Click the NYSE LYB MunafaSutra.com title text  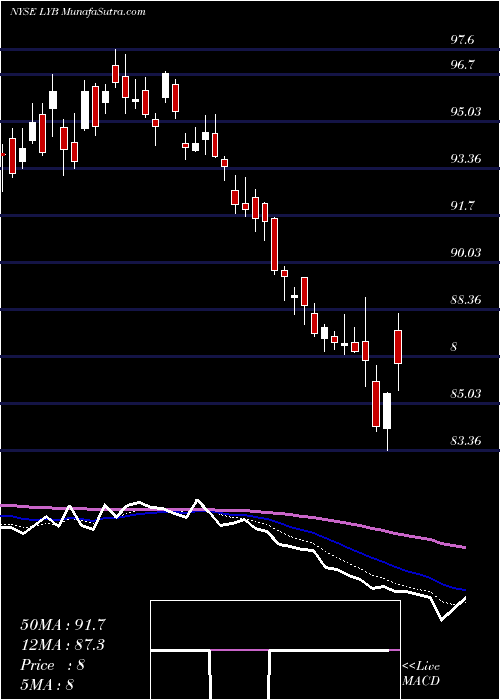[77, 12]
